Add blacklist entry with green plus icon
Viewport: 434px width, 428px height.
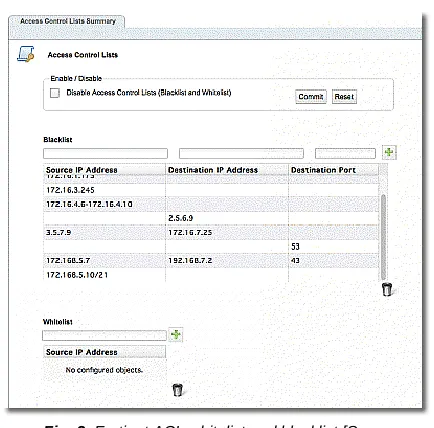(389, 153)
